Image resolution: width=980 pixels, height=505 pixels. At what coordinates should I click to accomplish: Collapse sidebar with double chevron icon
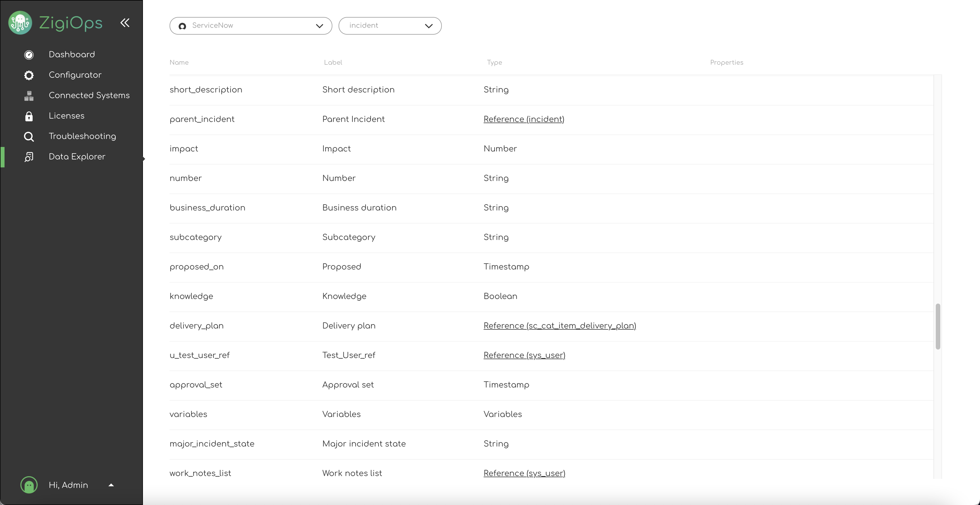coord(125,23)
